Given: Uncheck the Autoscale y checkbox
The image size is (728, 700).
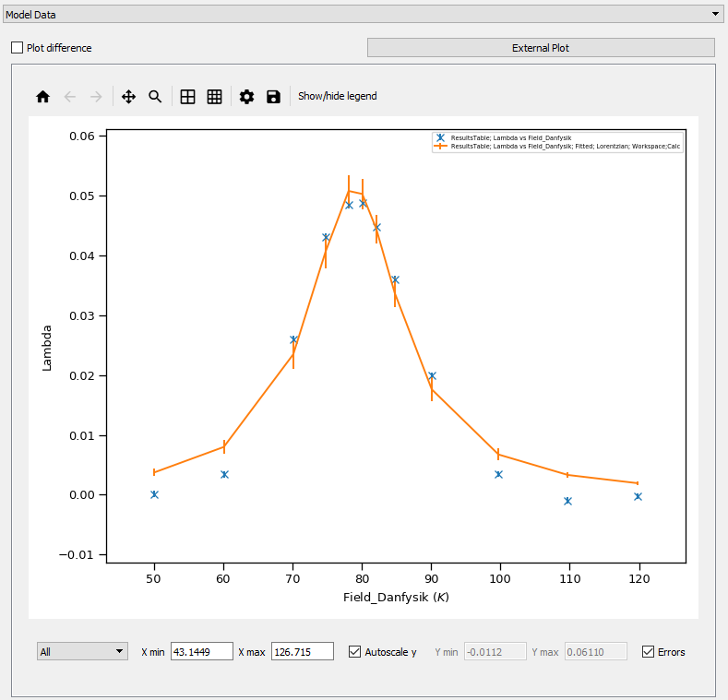Looking at the screenshot, I should pyautogui.click(x=355, y=652).
